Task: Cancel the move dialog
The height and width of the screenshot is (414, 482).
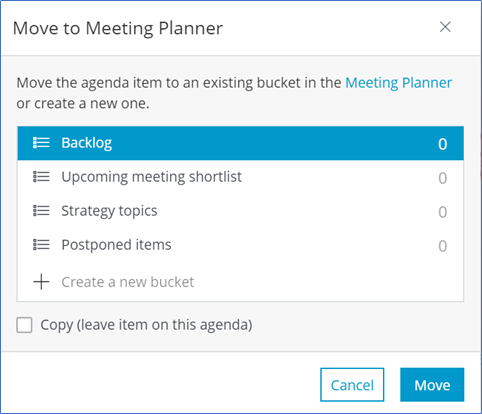Action: 352,385
